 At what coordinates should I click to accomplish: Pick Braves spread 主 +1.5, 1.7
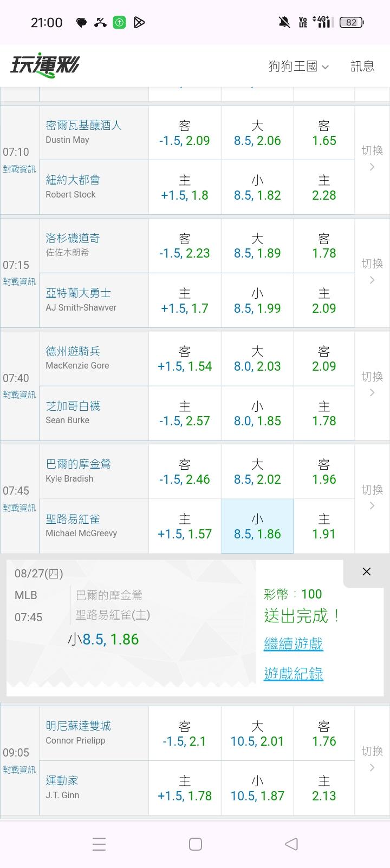(185, 300)
